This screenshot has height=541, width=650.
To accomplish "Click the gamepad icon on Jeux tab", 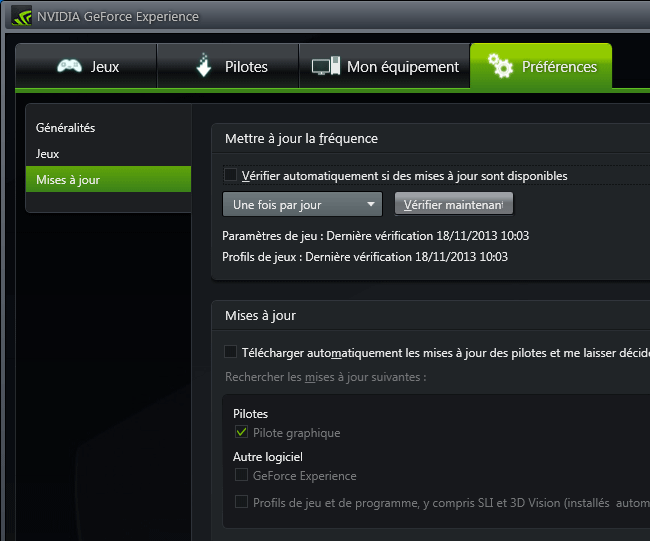I will click(x=69, y=66).
